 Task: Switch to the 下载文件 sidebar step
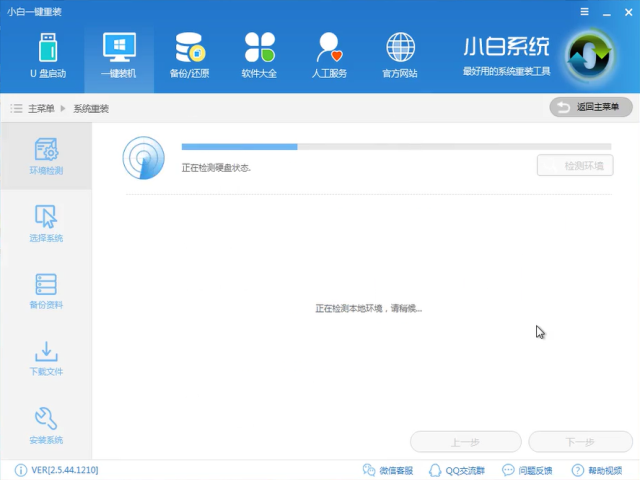coord(46,358)
